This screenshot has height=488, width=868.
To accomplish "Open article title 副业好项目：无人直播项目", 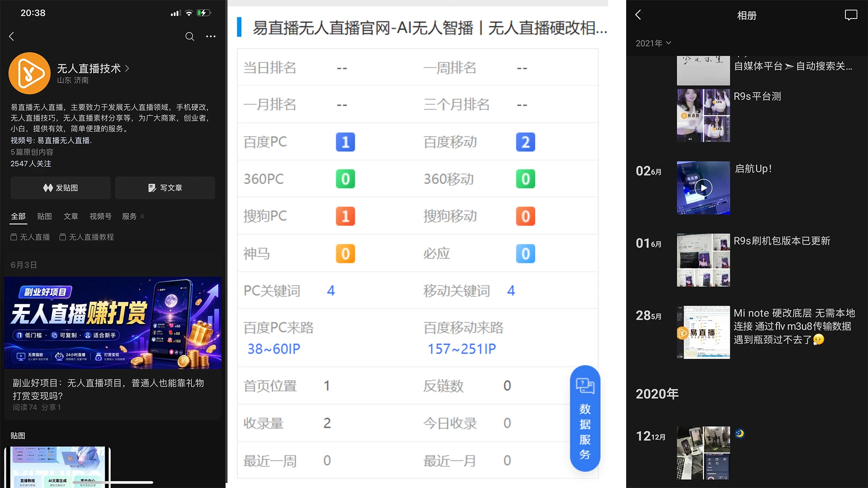I will 108,389.
